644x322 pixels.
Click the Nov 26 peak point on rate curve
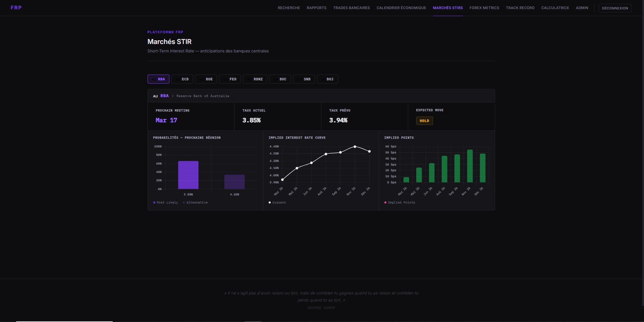pyautogui.click(x=355, y=147)
